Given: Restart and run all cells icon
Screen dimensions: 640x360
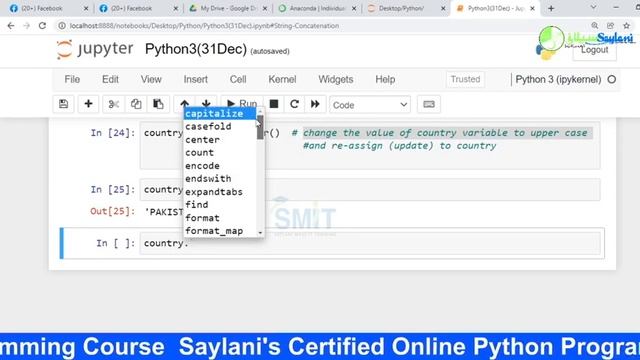Looking at the screenshot, I should click(315, 104).
